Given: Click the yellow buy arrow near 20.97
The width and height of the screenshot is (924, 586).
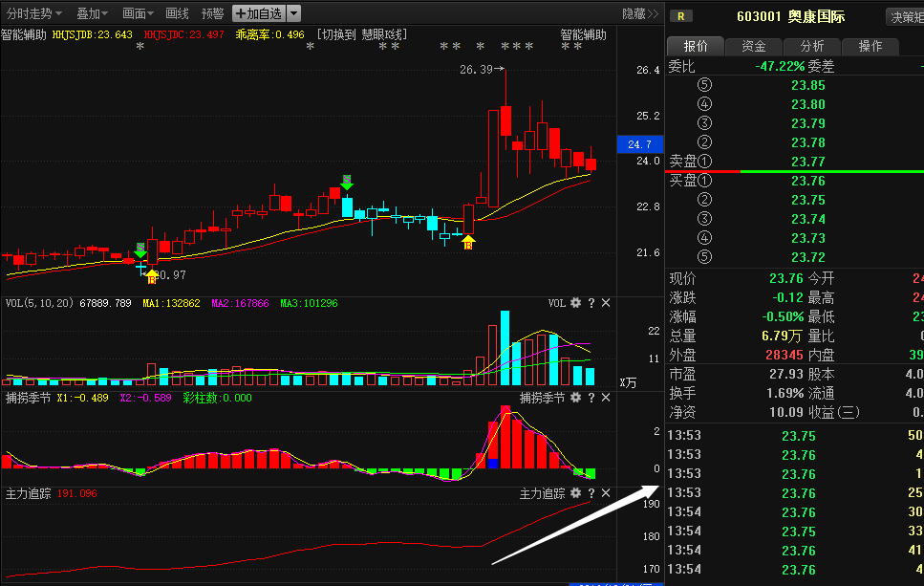Looking at the screenshot, I should [151, 276].
